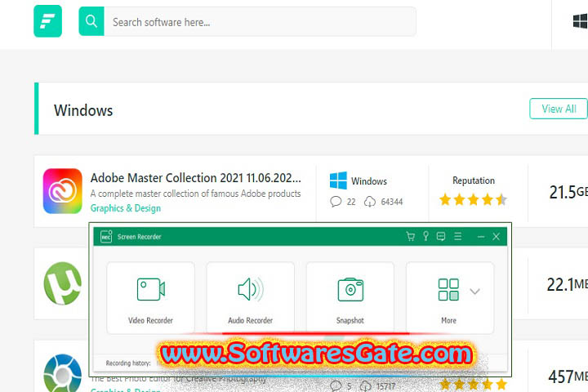Click the Recording history label
This screenshot has width=588, height=392.
[128, 363]
